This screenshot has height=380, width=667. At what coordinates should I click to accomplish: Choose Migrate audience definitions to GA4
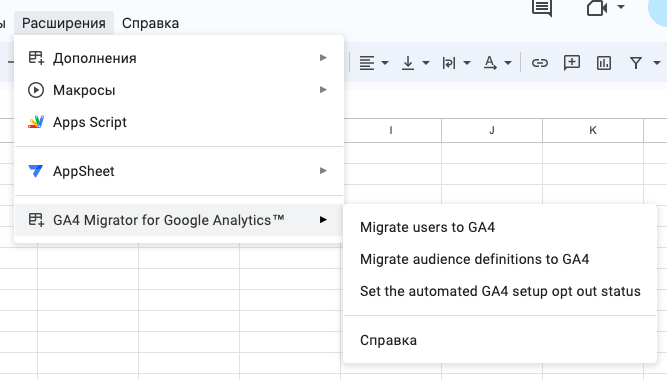pos(500,259)
